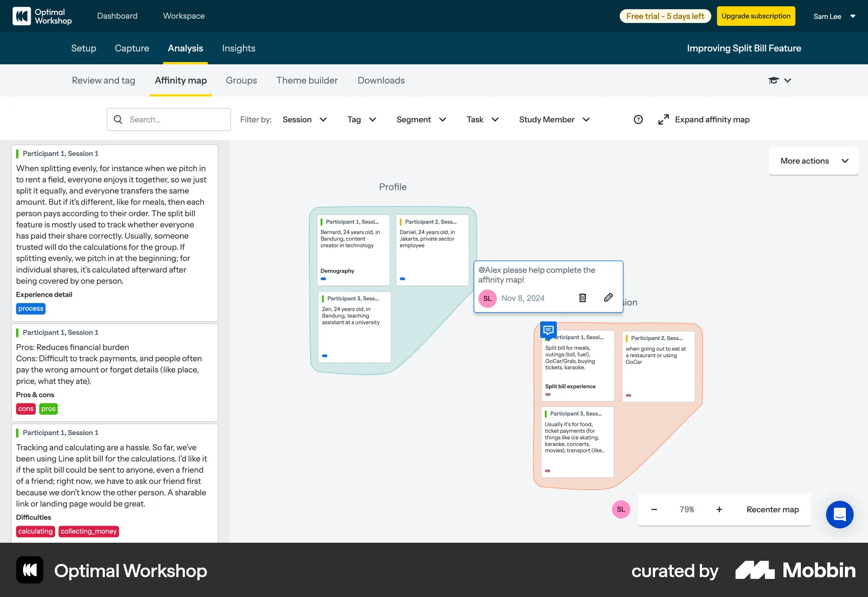
Task: Switch to the Theme builder tab
Action: 307,80
